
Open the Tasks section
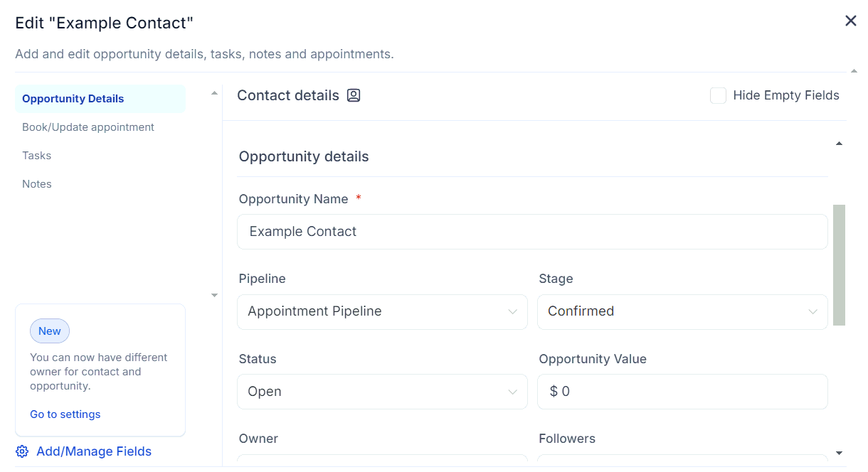[x=36, y=155]
